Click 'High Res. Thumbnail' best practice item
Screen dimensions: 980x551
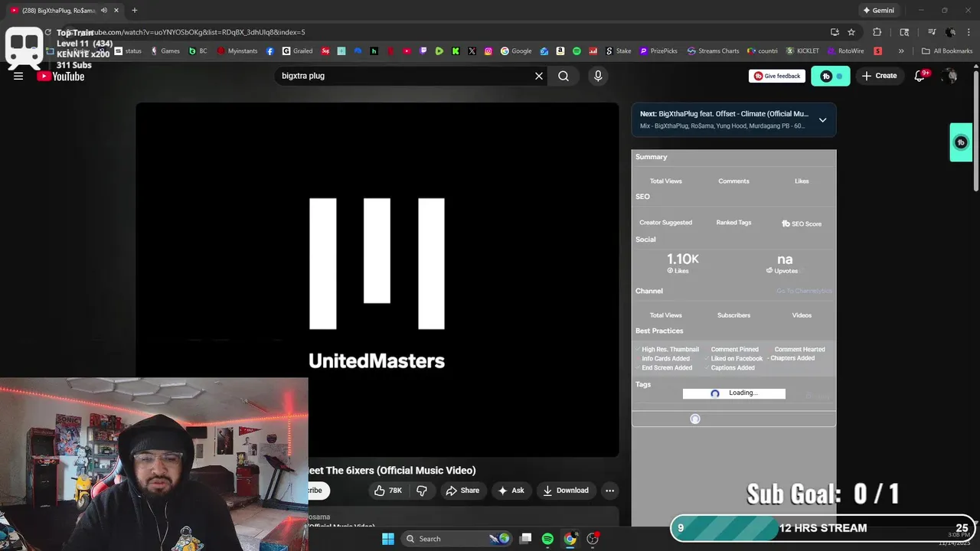pyautogui.click(x=670, y=349)
